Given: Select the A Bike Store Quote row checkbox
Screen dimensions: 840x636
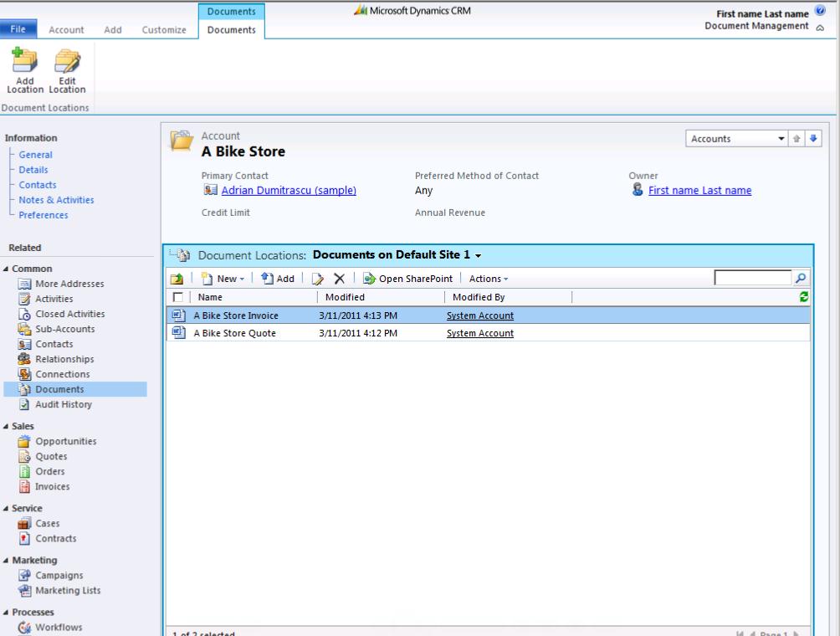Looking at the screenshot, I should coord(177,332).
